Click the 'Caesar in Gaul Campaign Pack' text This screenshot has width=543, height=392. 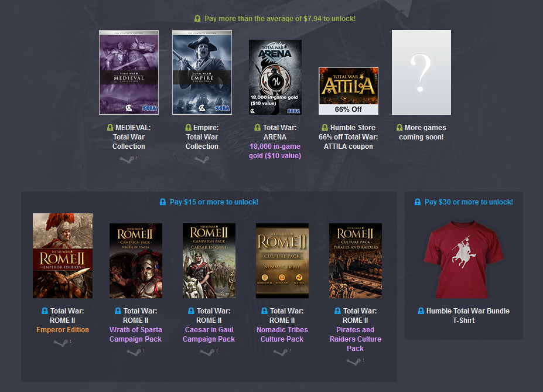point(209,335)
